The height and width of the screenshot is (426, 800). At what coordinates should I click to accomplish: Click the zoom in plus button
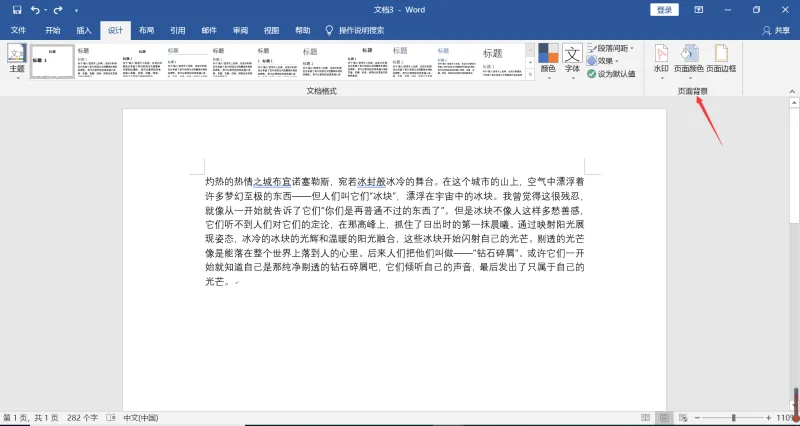coord(768,418)
